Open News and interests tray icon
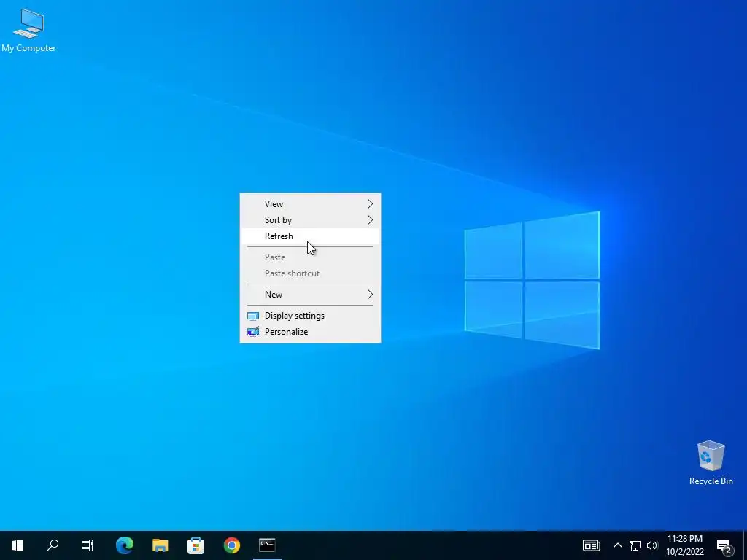The height and width of the screenshot is (560, 747). click(591, 545)
